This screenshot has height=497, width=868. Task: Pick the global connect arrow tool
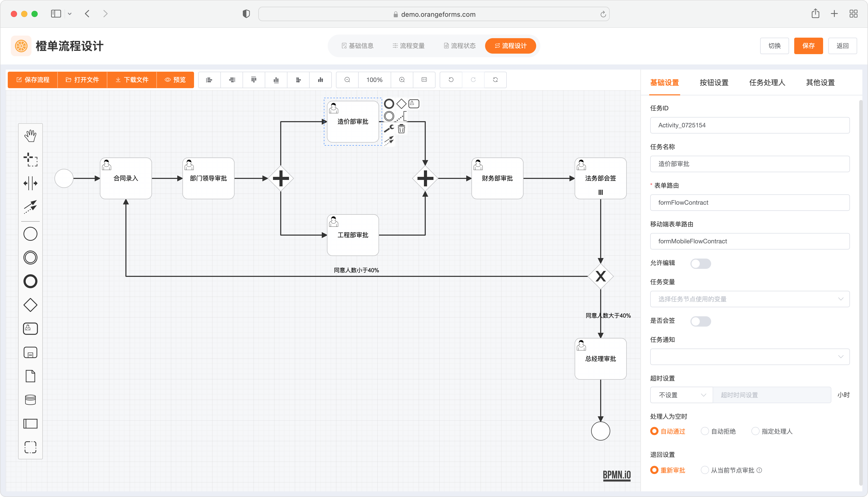click(30, 206)
